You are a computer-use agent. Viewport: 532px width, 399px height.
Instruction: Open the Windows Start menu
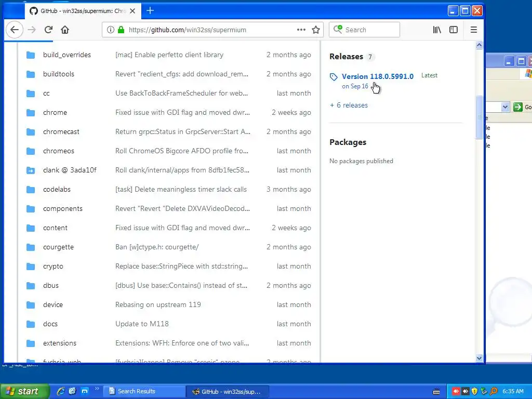coord(24,392)
